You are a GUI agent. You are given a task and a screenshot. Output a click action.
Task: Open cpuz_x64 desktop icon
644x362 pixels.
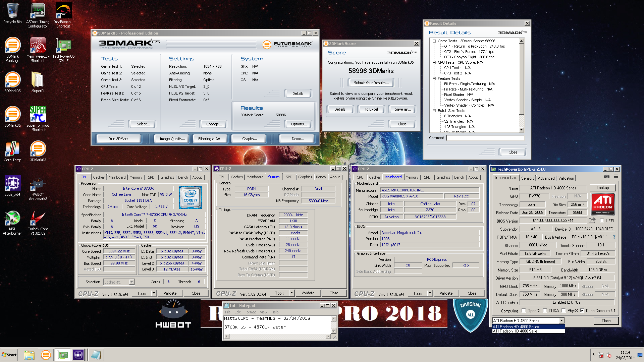click(x=12, y=186)
